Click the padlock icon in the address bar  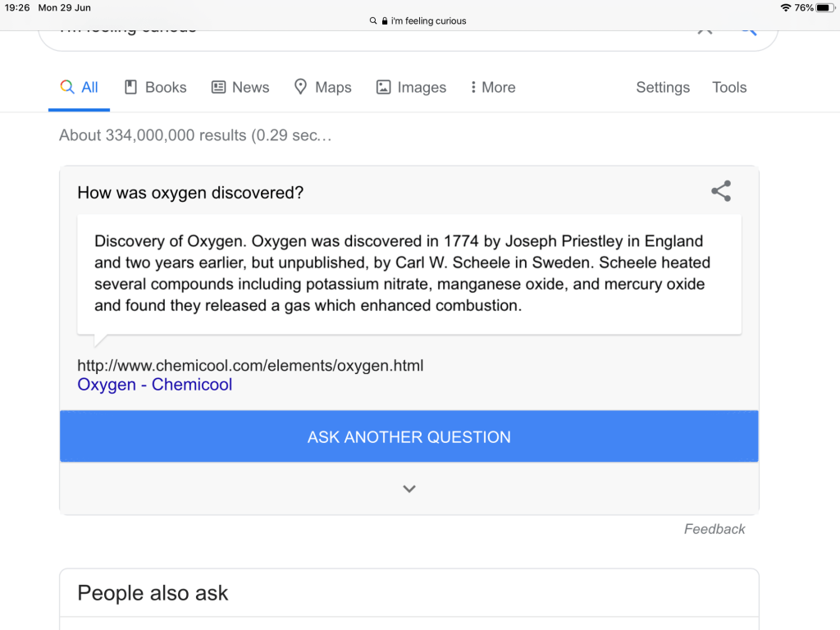[x=384, y=21]
